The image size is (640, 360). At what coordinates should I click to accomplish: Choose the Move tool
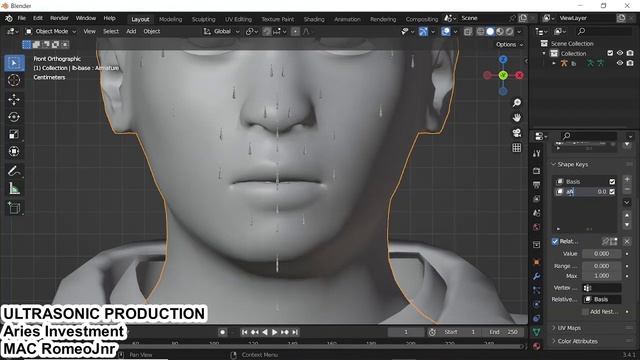[x=14, y=100]
